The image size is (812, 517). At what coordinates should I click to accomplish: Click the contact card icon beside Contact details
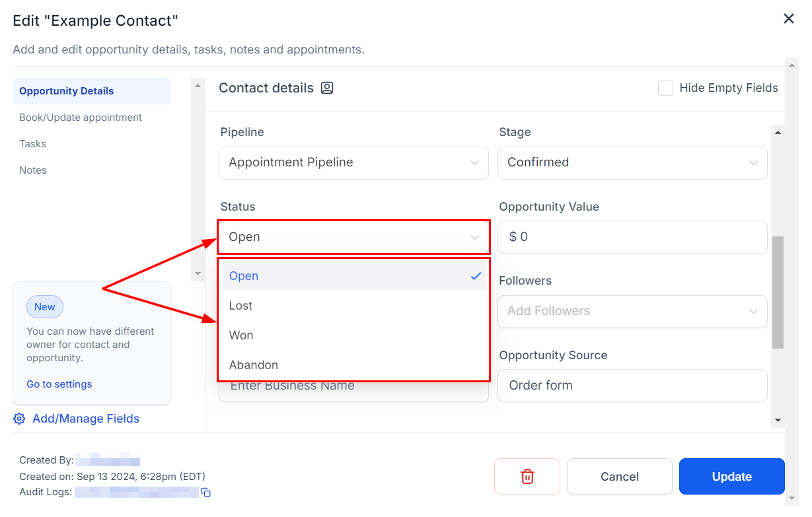click(327, 88)
